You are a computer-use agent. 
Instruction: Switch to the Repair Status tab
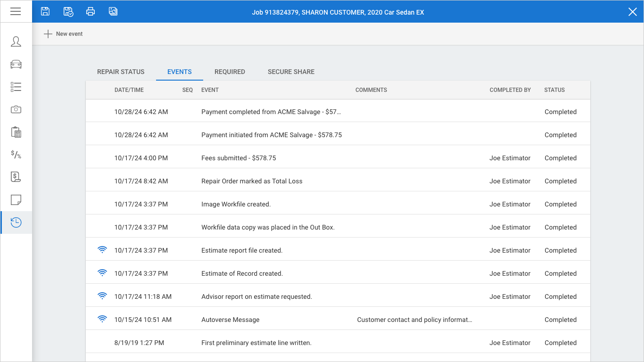click(x=121, y=72)
